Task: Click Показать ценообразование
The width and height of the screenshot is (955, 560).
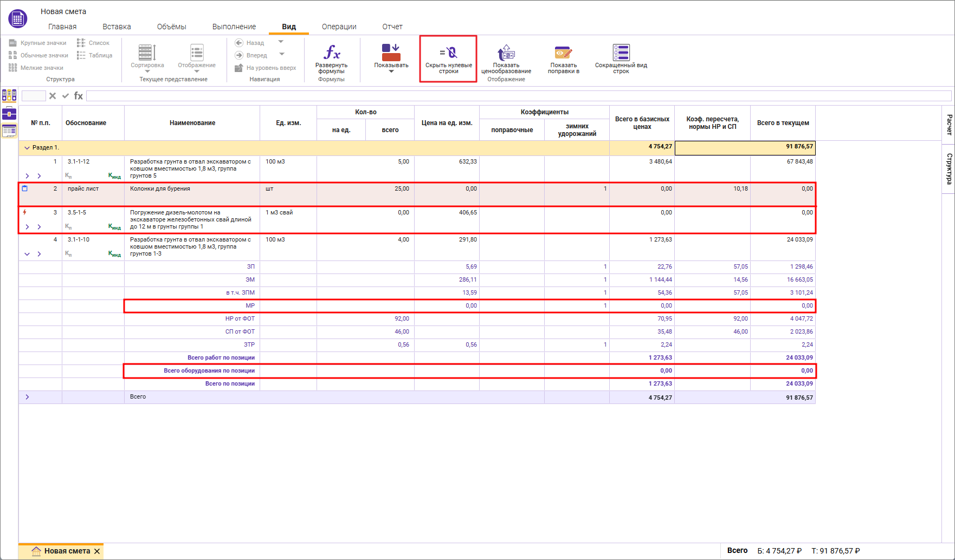Action: tap(506, 59)
